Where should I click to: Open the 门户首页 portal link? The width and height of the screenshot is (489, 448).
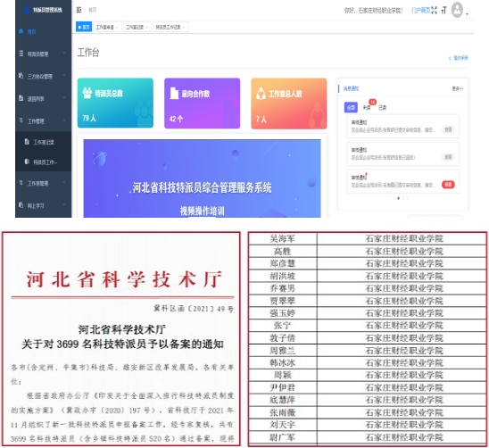tap(420, 11)
